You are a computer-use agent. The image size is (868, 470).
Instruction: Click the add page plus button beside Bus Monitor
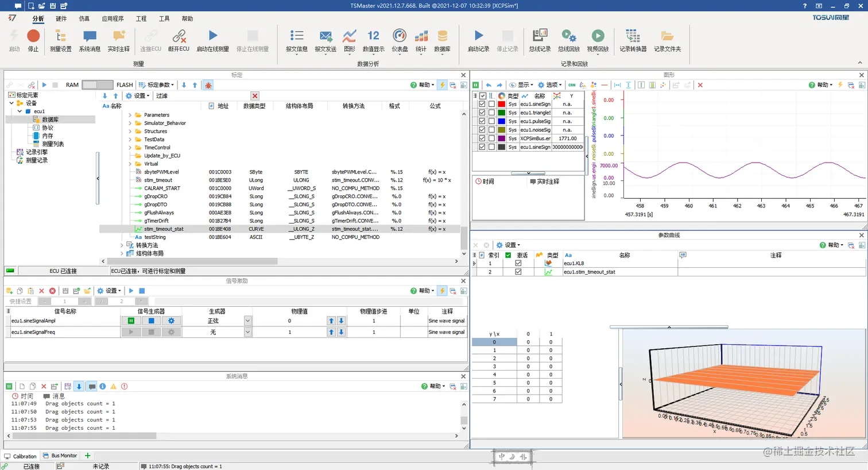click(88, 456)
